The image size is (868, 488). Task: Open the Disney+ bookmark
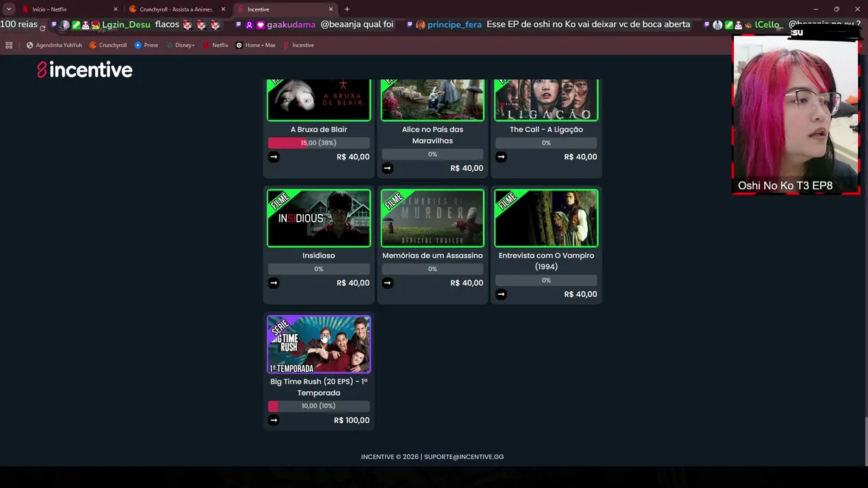pos(180,45)
